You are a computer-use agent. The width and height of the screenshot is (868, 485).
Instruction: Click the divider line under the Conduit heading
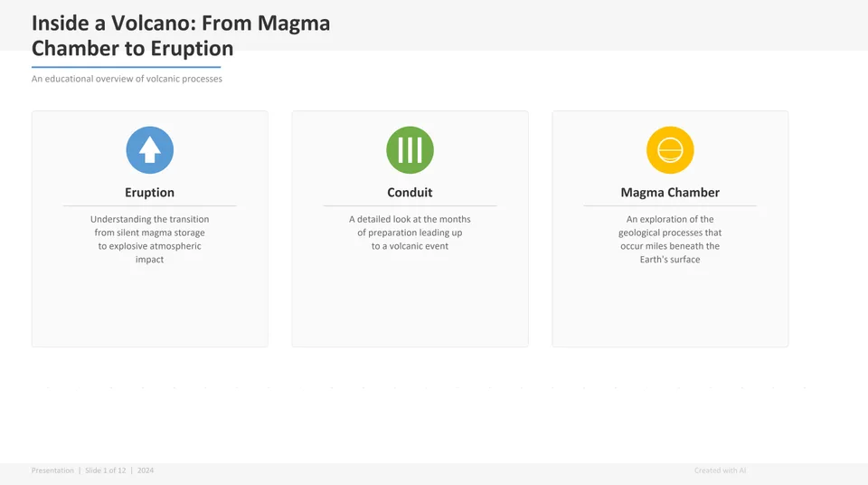[x=410, y=206]
